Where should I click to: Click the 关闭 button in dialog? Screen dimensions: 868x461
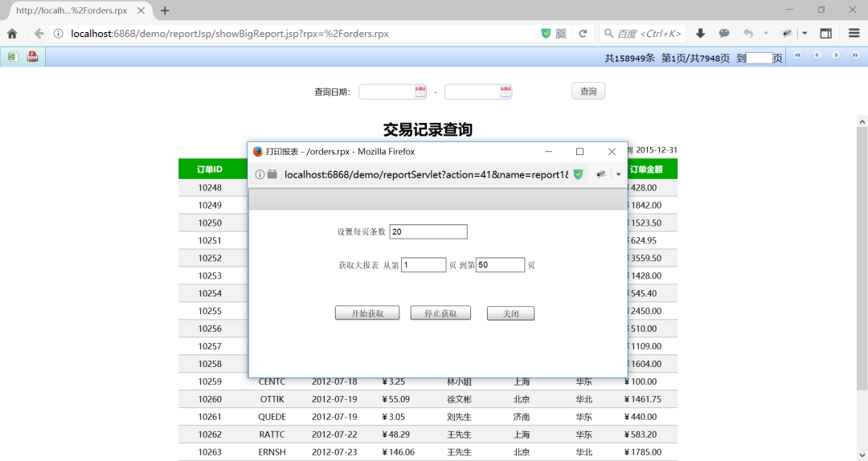(510, 313)
